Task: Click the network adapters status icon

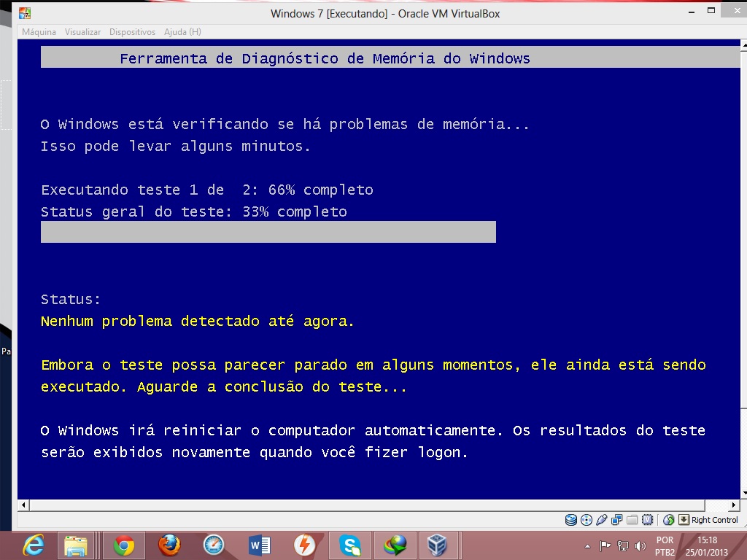Action: tap(617, 519)
